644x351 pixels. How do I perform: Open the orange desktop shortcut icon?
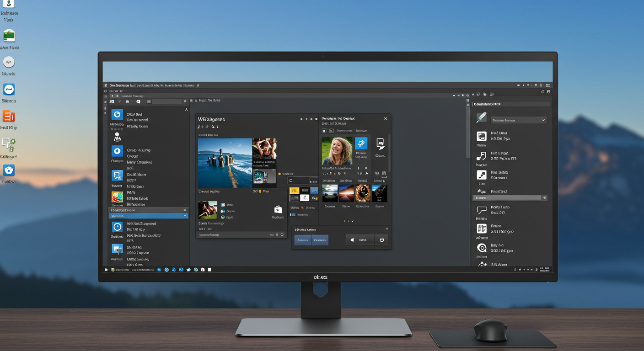point(9,116)
